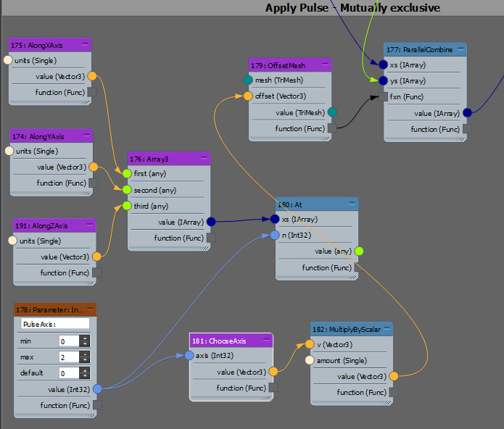
Task: Collapse the 181: ChooseAxis node
Action: pyautogui.click(x=266, y=340)
